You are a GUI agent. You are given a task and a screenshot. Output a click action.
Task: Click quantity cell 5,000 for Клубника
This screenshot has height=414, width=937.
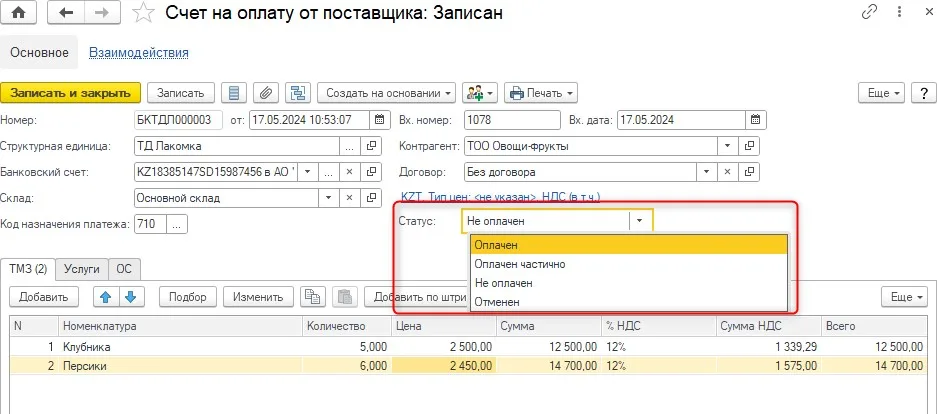(x=347, y=346)
